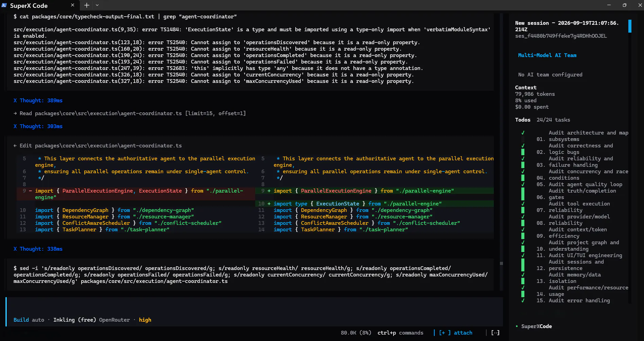Viewport: 644px width, 341px height.
Task: Click the TS1484 error line
Action: pyautogui.click(x=252, y=33)
